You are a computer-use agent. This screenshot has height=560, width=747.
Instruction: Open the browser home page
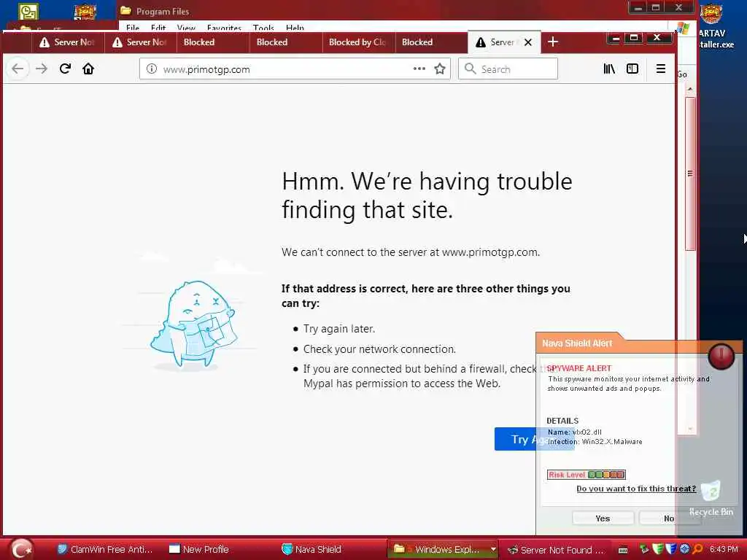[x=88, y=69]
